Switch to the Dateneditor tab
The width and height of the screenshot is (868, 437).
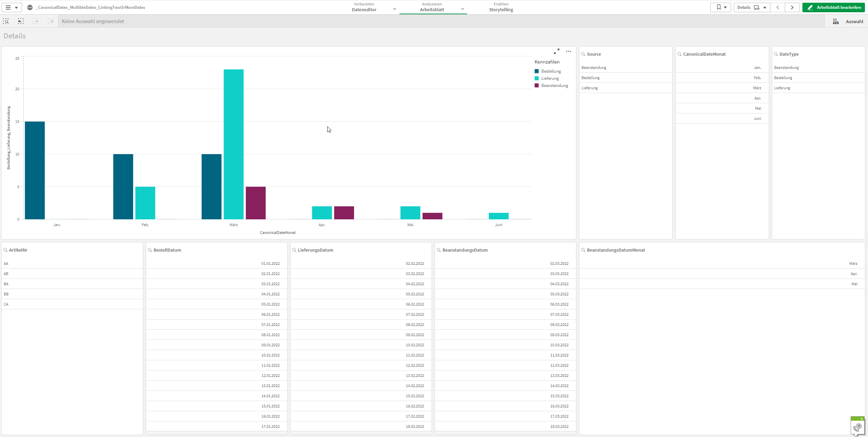point(364,7)
